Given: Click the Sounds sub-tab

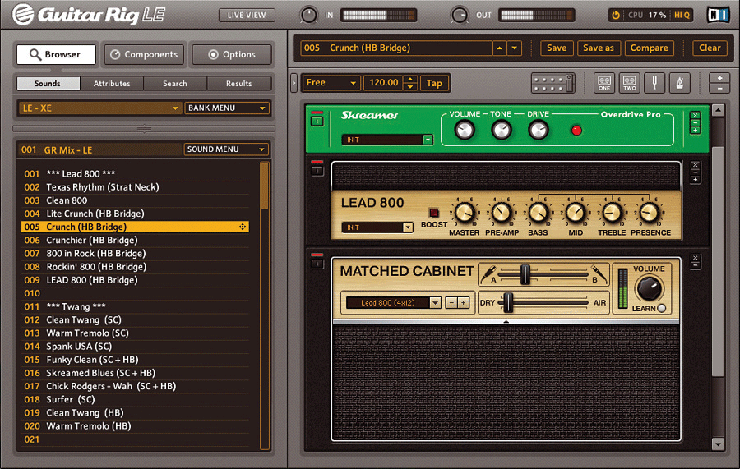Looking at the screenshot, I should point(48,84).
